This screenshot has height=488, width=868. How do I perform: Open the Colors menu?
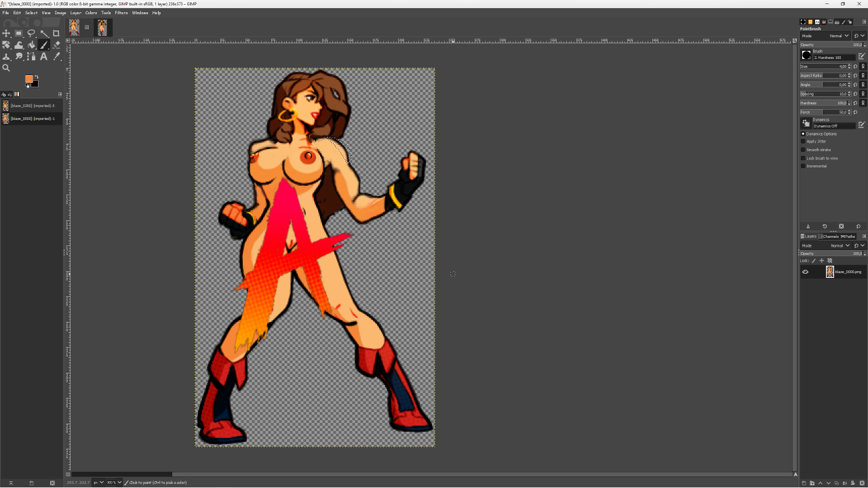coord(91,13)
